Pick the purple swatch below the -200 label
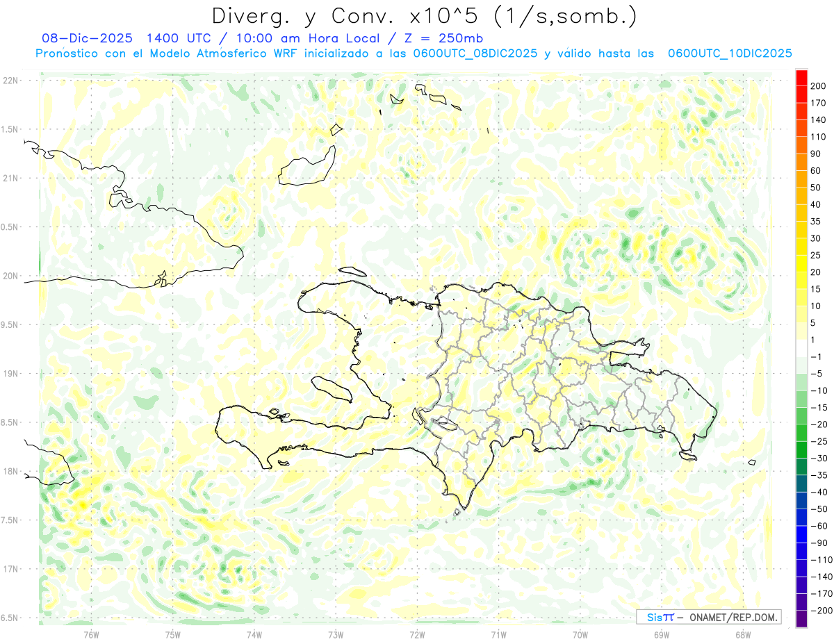This screenshot has width=834, height=644. (x=801, y=619)
